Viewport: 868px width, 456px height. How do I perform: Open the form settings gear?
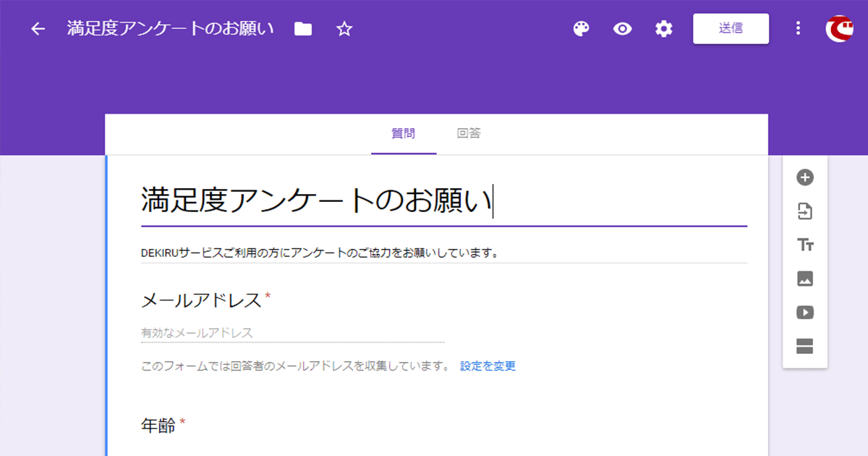[663, 29]
